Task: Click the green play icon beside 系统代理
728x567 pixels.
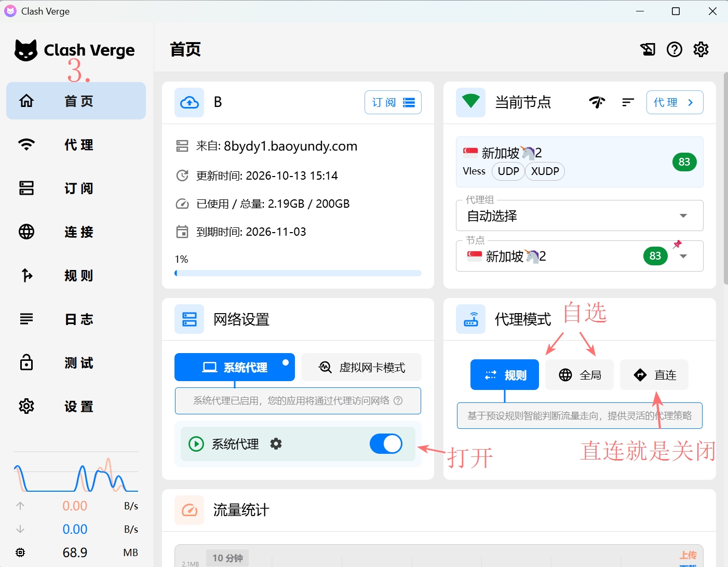Action: click(x=196, y=444)
